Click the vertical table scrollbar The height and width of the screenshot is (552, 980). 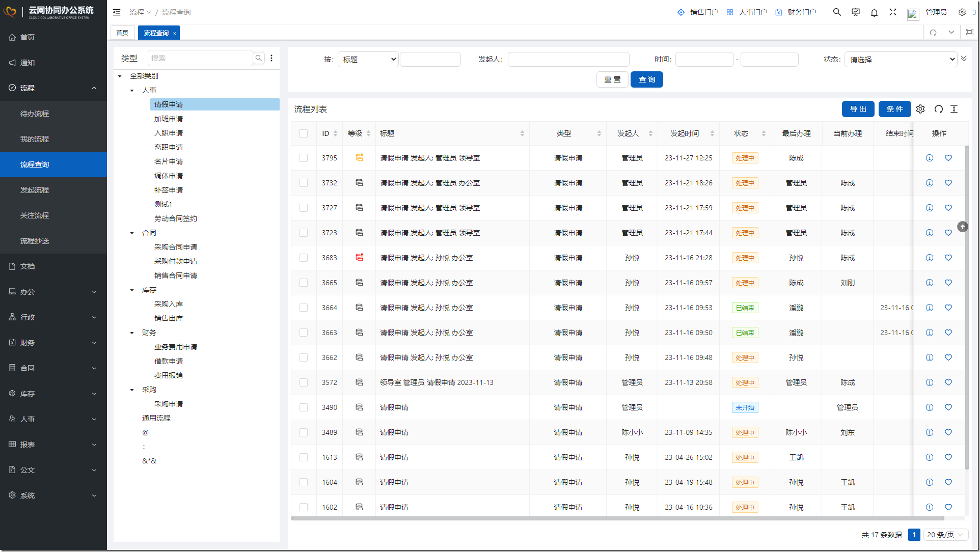967,308
